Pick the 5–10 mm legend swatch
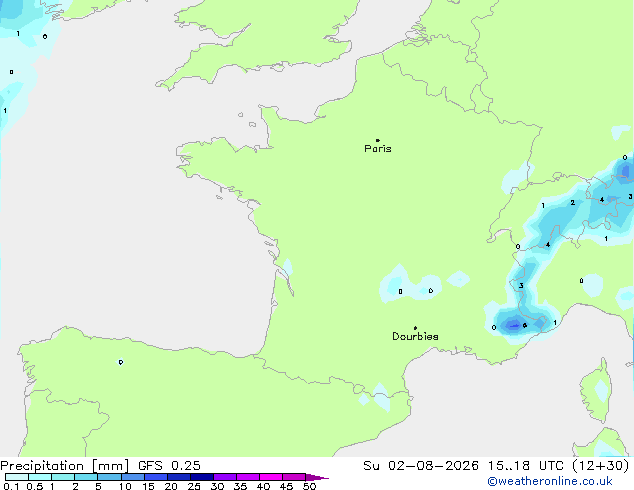 (109, 477)
